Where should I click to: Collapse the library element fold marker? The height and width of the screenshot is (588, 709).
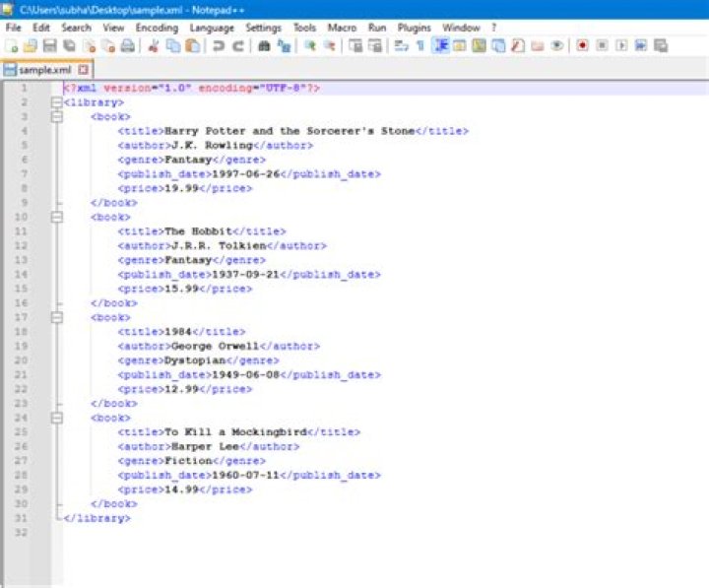[x=56, y=102]
